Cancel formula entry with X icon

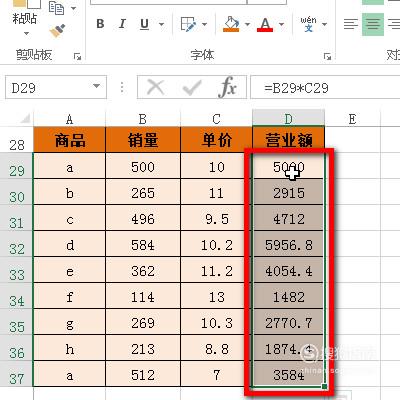(x=156, y=87)
